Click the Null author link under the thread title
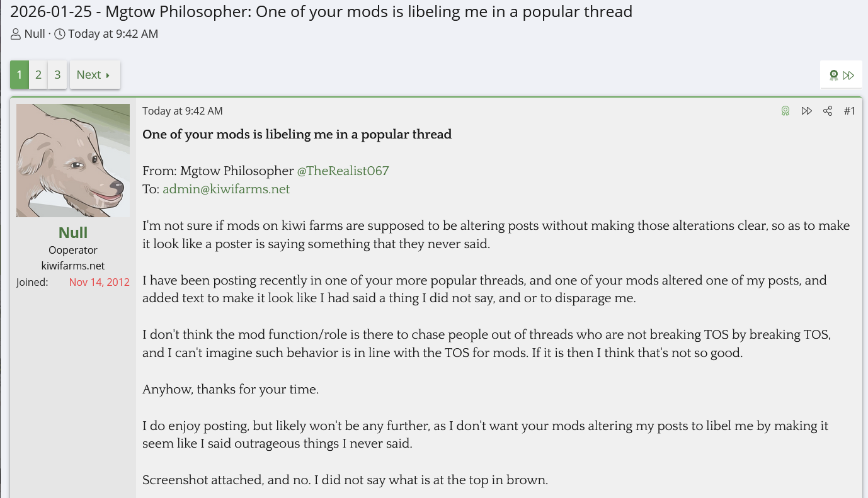Image resolution: width=868 pixels, height=498 pixels. [35, 34]
